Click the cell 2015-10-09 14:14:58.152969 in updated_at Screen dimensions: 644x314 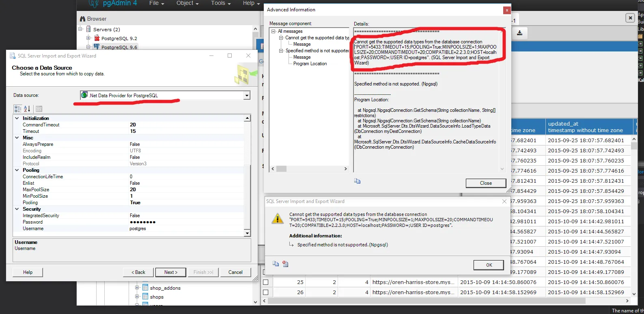(586, 292)
